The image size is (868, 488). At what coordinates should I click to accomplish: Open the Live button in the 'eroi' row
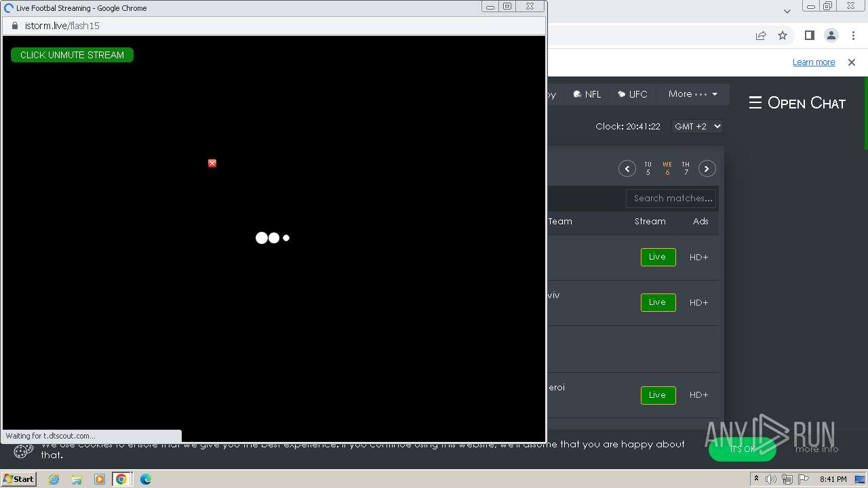(658, 395)
